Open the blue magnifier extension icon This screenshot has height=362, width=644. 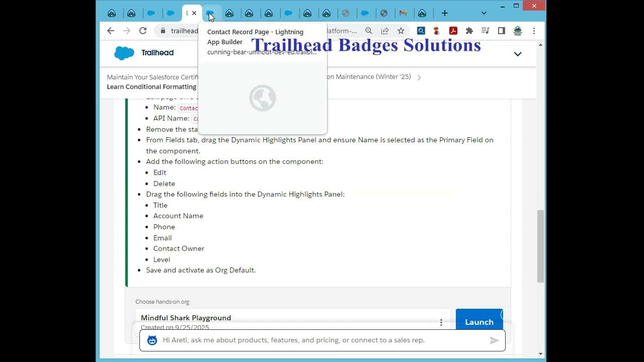(421, 31)
